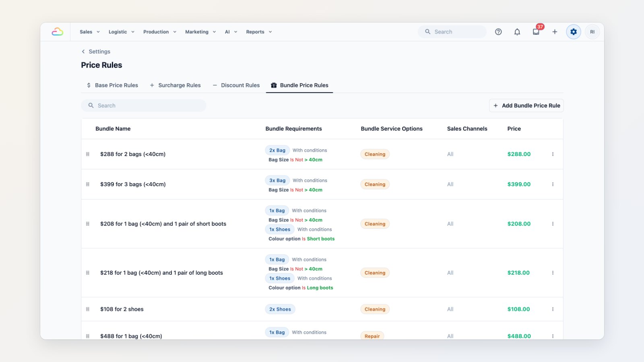
Task: Click drag handle of $399 for 3 bags row
Action: tap(88, 184)
